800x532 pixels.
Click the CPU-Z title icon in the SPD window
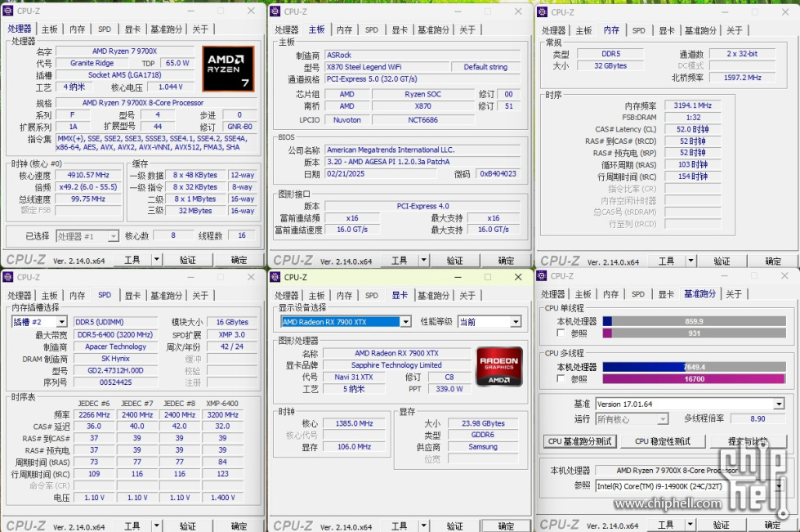point(7,277)
